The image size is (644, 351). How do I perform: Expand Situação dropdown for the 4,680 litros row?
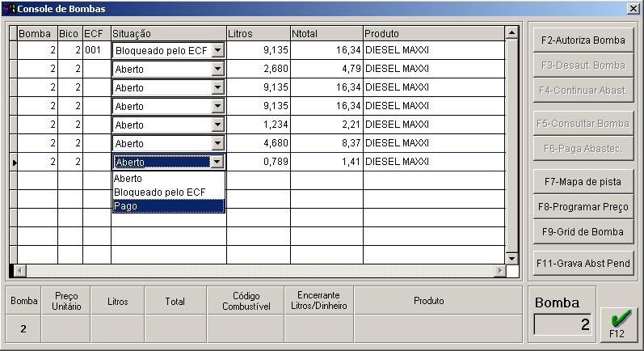[x=217, y=143]
